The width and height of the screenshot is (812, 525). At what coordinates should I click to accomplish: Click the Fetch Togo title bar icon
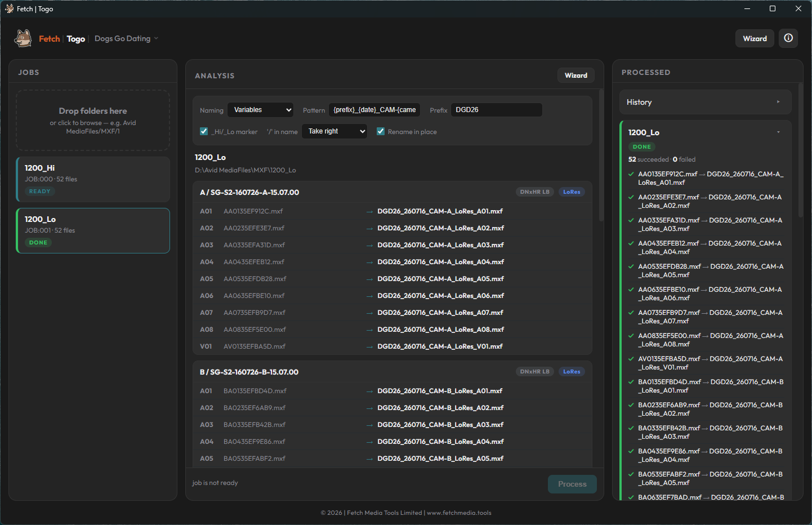pyautogui.click(x=9, y=8)
